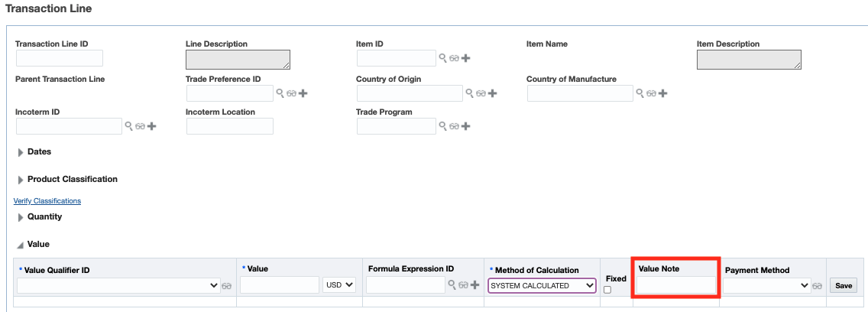
Task: Click the Formula Expression ID search icon
Action: point(452,285)
